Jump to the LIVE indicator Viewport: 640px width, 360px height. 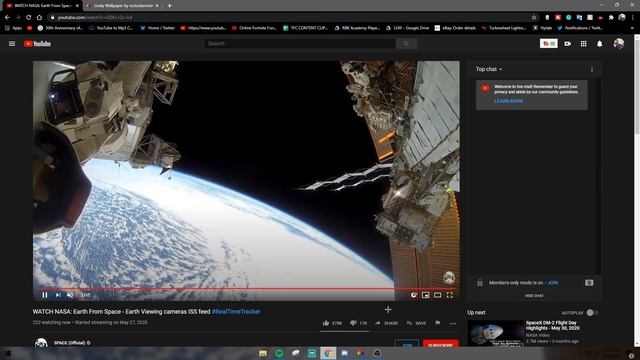tap(85, 295)
